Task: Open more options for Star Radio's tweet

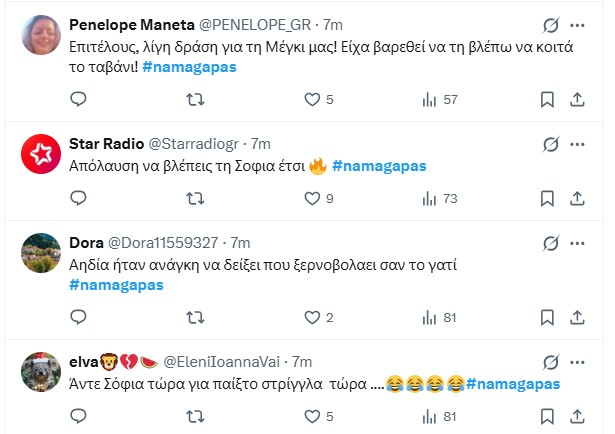Action: coord(577,145)
